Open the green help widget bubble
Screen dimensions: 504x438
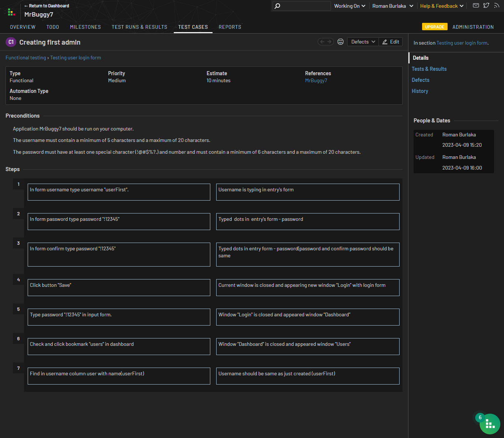point(490,424)
